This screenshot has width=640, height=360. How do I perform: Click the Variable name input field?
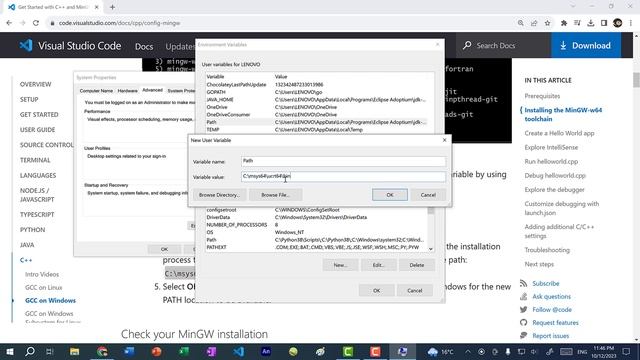(343, 161)
